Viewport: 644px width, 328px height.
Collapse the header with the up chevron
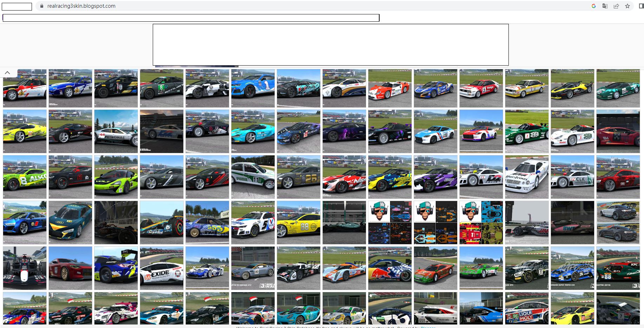pos(7,73)
